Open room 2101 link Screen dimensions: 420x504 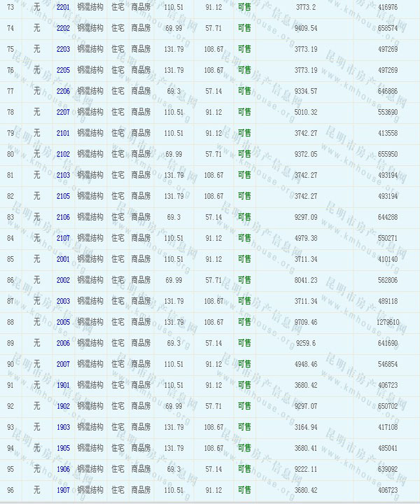(x=63, y=133)
